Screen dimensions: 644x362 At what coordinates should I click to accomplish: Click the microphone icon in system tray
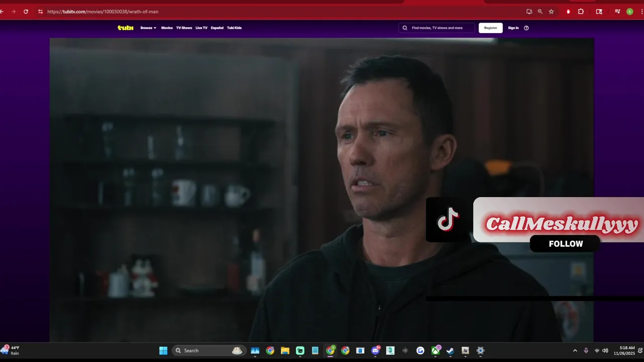pyautogui.click(x=586, y=350)
